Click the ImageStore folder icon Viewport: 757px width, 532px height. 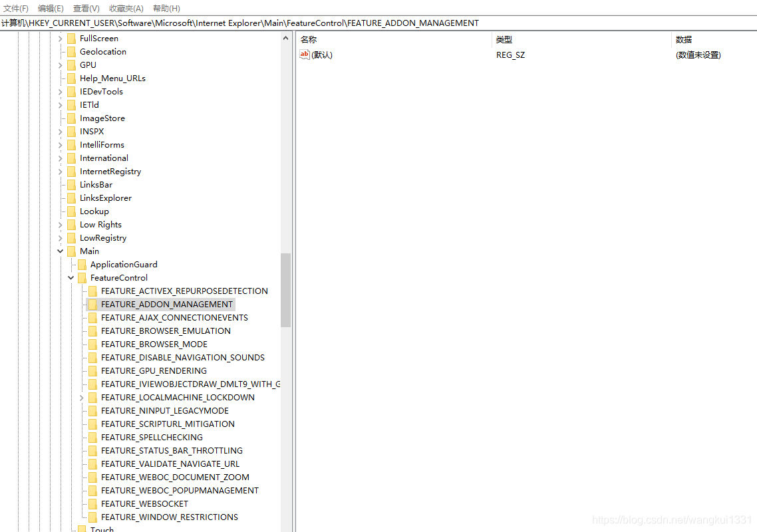71,118
